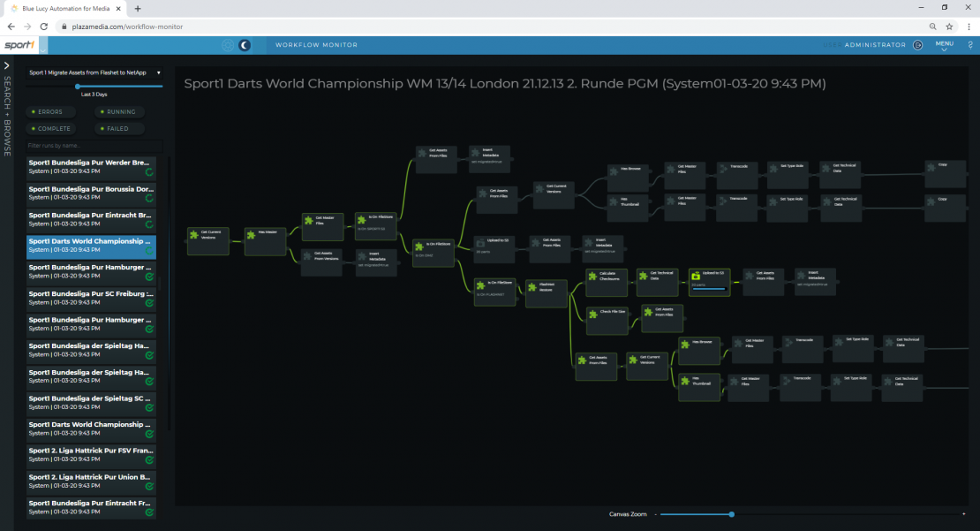Screen dimensions: 980x531
Task: Open the workflow selection dropdown
Action: tap(95, 72)
